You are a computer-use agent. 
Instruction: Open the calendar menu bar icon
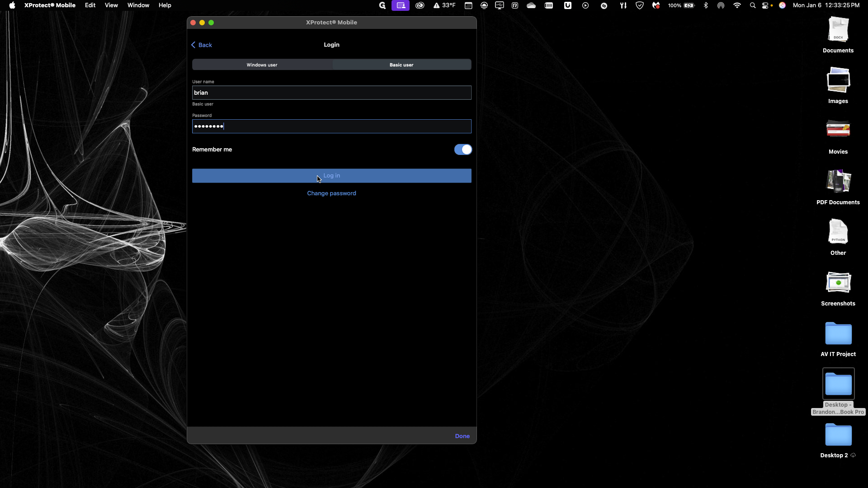coord(468,5)
